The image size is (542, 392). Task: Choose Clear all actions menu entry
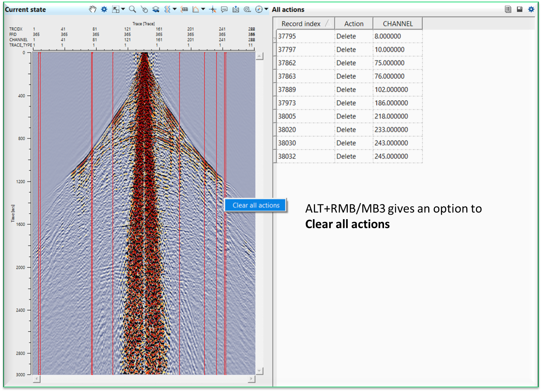coord(256,205)
